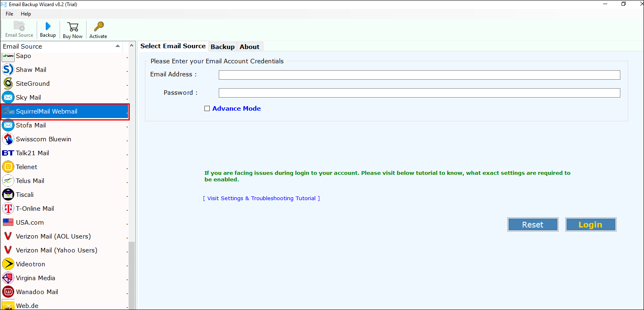Screen dimensions: 644x310
Task: Select the Videotron yellow arrow icon
Action: tap(8, 264)
